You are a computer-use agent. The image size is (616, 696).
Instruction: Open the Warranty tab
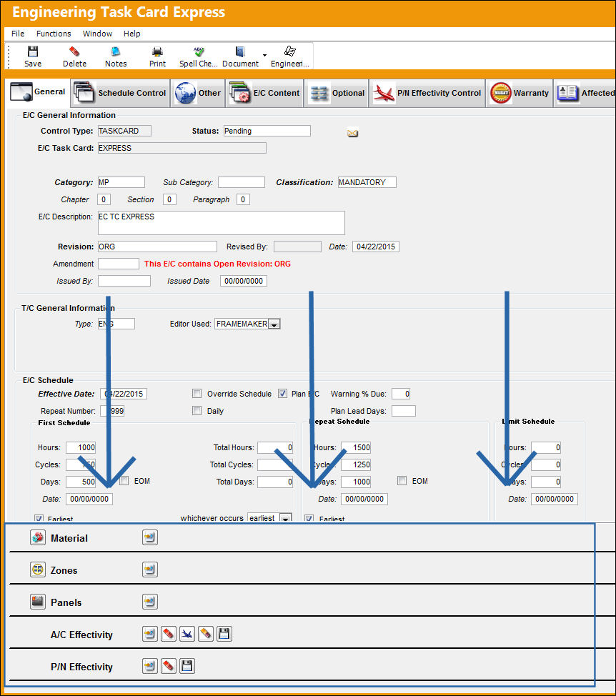520,93
